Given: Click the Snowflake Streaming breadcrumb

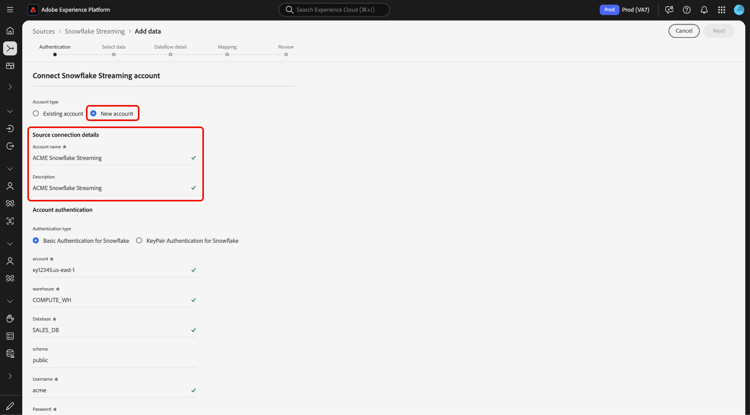Looking at the screenshot, I should pos(95,31).
